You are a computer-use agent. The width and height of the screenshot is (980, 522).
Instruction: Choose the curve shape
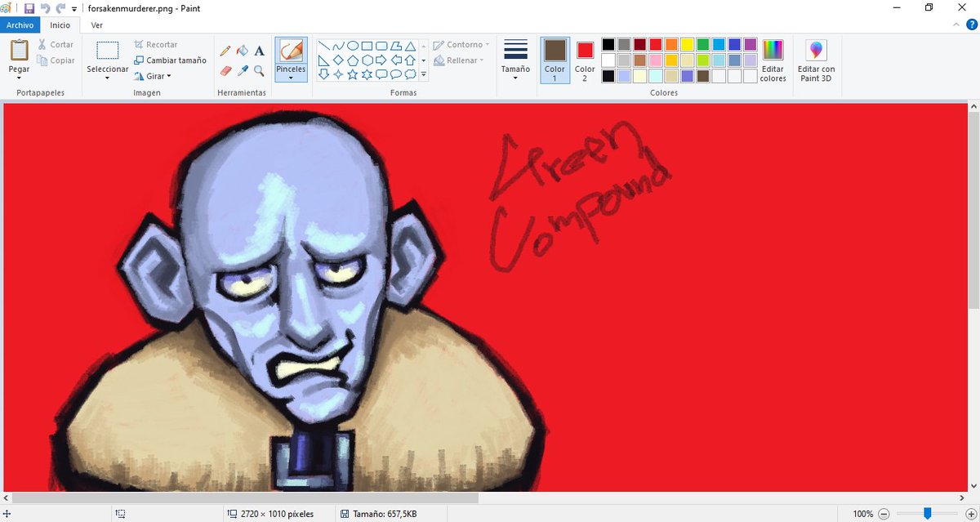[338, 46]
